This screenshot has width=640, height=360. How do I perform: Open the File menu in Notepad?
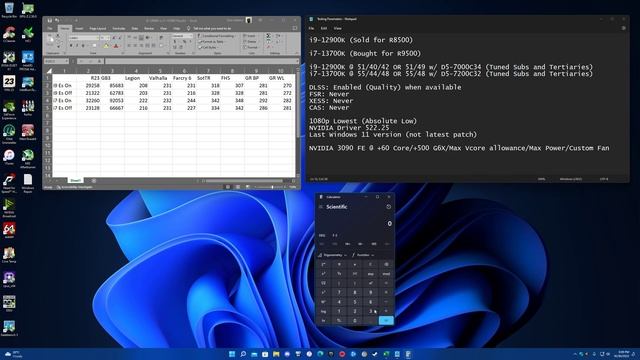[x=311, y=29]
